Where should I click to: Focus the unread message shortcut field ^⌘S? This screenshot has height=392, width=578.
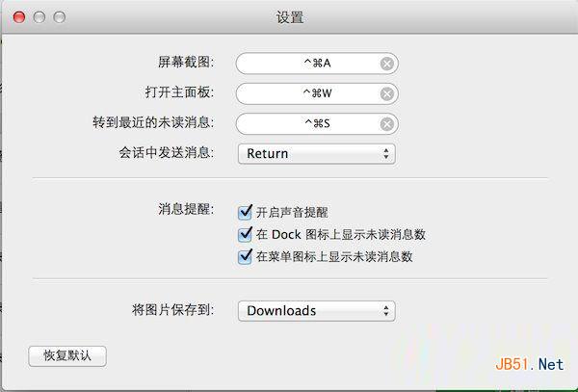click(308, 124)
